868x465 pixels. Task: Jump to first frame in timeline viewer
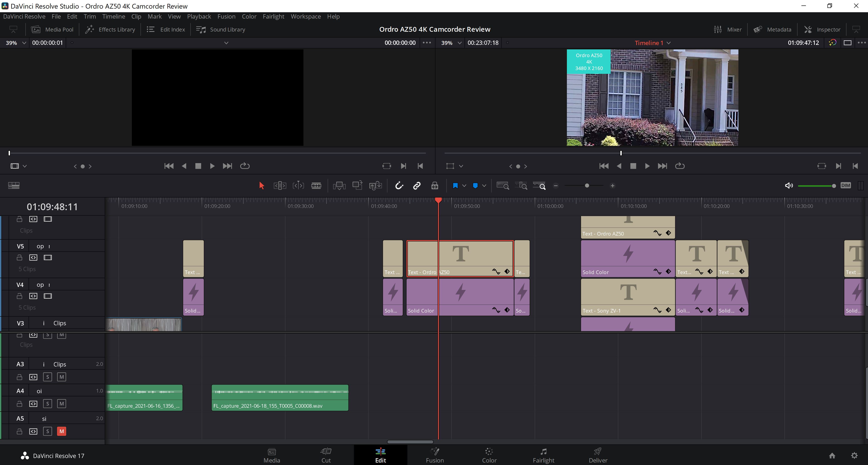point(604,166)
